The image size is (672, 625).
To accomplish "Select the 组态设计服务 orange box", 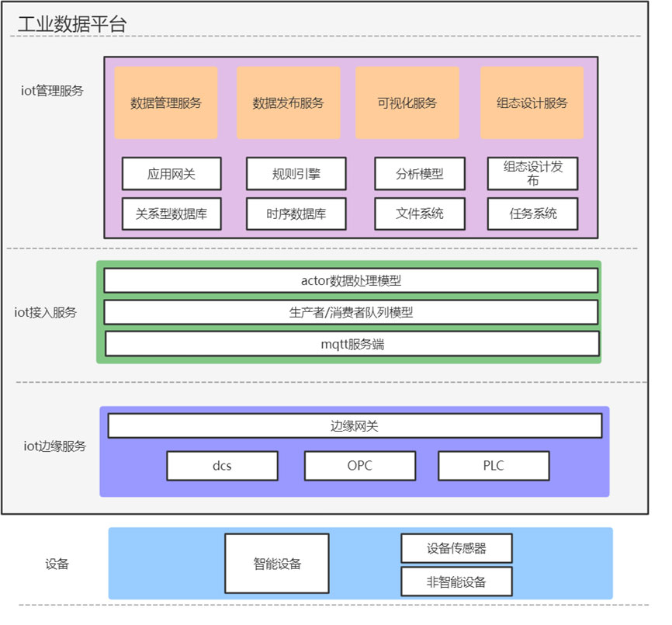I will click(x=532, y=103).
